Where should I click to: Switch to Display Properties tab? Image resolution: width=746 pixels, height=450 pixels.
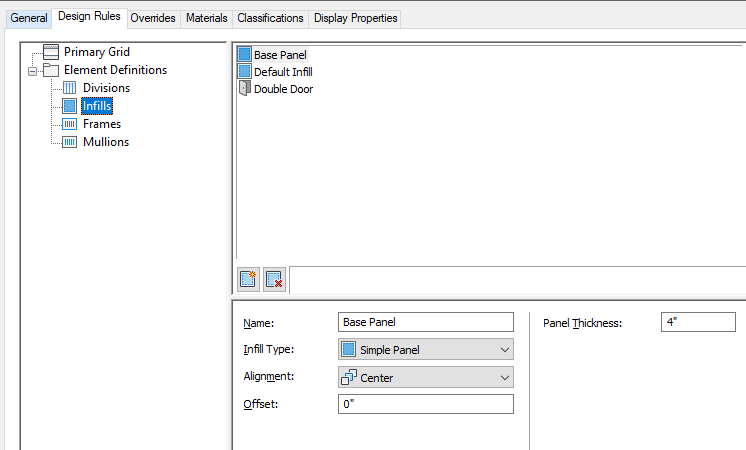coord(355,18)
